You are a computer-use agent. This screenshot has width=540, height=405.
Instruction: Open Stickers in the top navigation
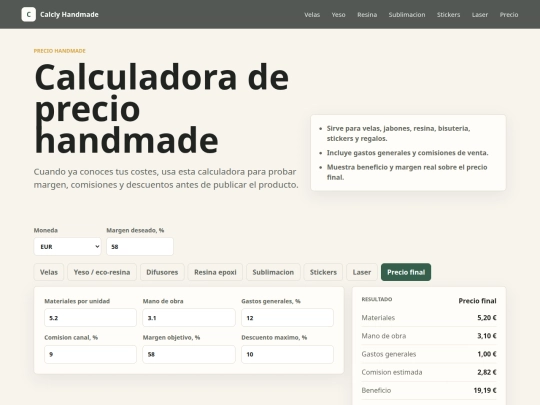click(448, 15)
